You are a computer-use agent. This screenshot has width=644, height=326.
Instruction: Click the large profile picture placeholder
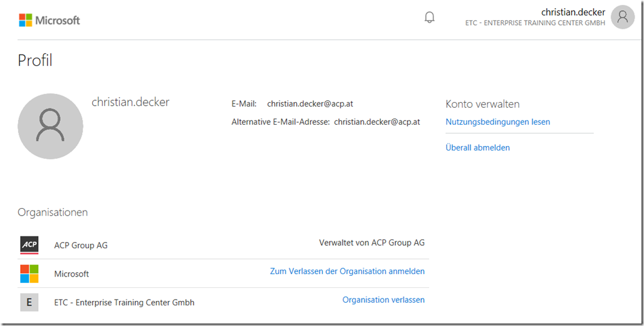[x=51, y=126]
